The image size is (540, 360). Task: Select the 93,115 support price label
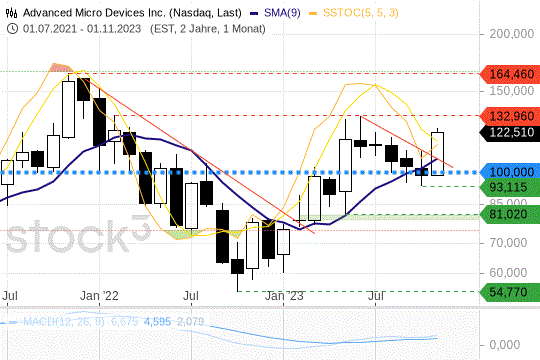[x=510, y=187]
